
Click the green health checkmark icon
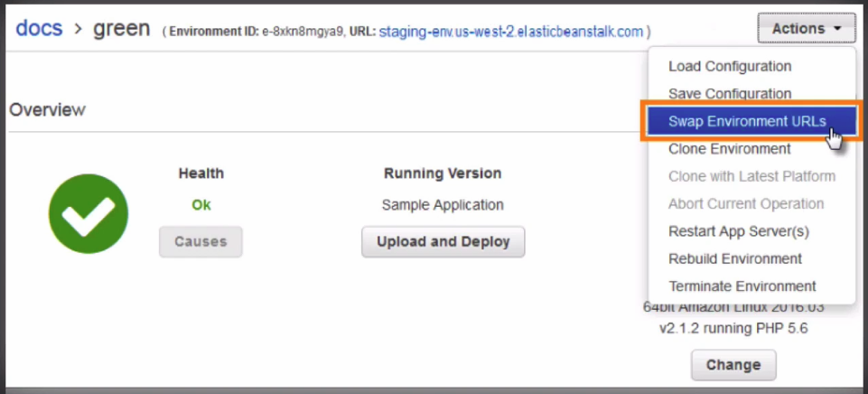tap(88, 212)
